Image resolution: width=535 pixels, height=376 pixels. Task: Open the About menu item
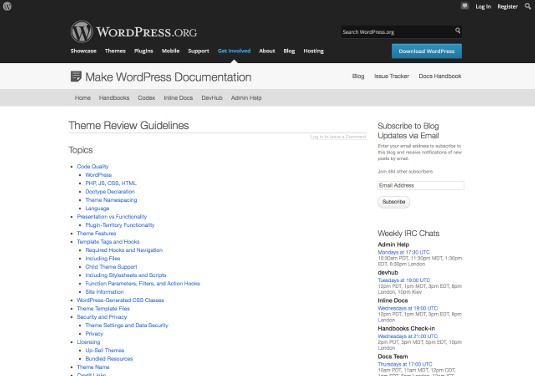pyautogui.click(x=267, y=51)
